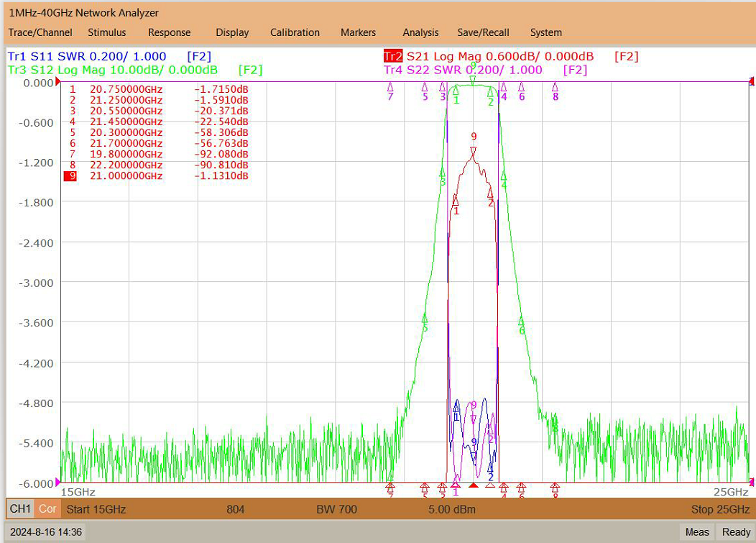Click the Cor correction indicator
The height and width of the screenshot is (543, 756).
click(47, 508)
